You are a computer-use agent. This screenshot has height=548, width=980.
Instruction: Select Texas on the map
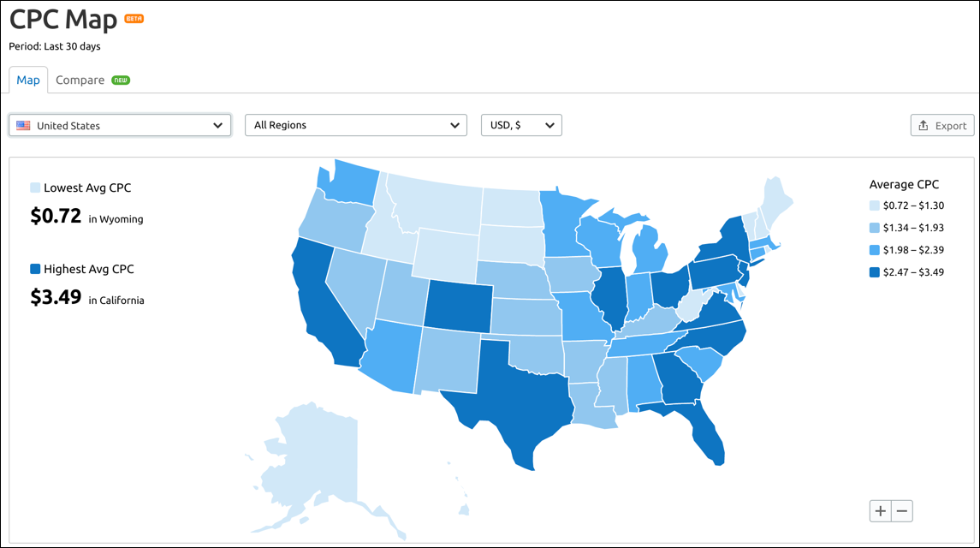point(513,394)
